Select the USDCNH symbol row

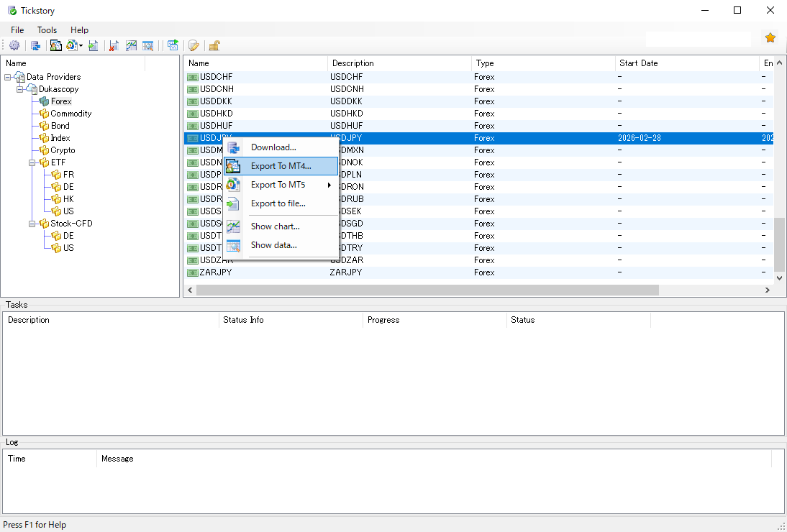click(478, 89)
